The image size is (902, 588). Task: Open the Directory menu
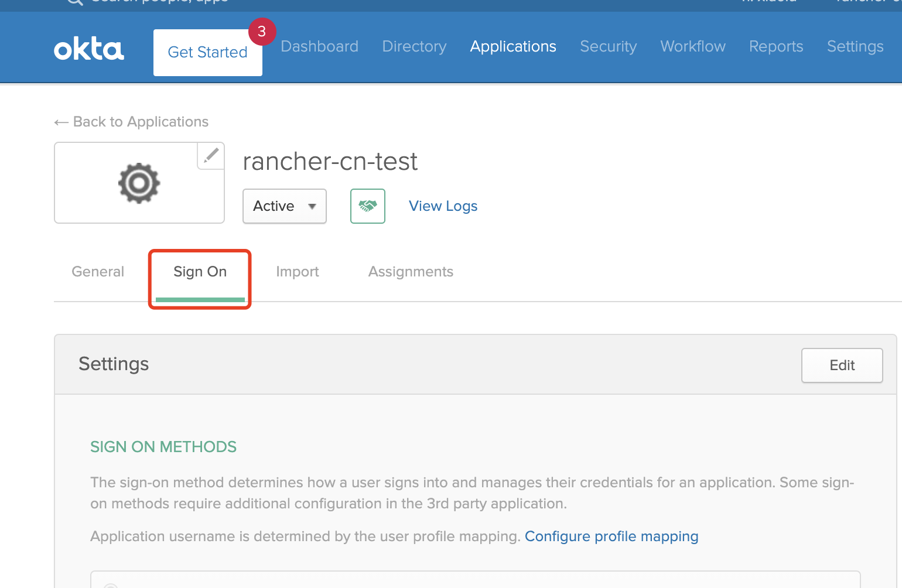(x=415, y=46)
